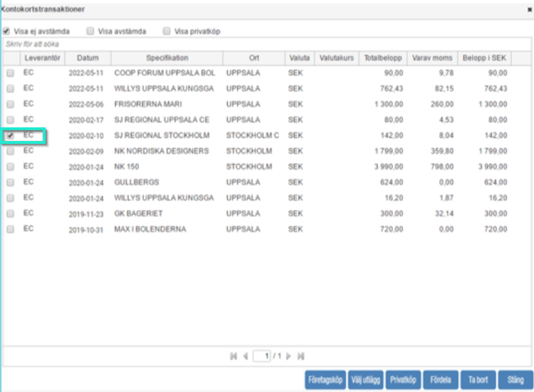Tick the 'Visa privatköp' checkbox

pos(167,31)
